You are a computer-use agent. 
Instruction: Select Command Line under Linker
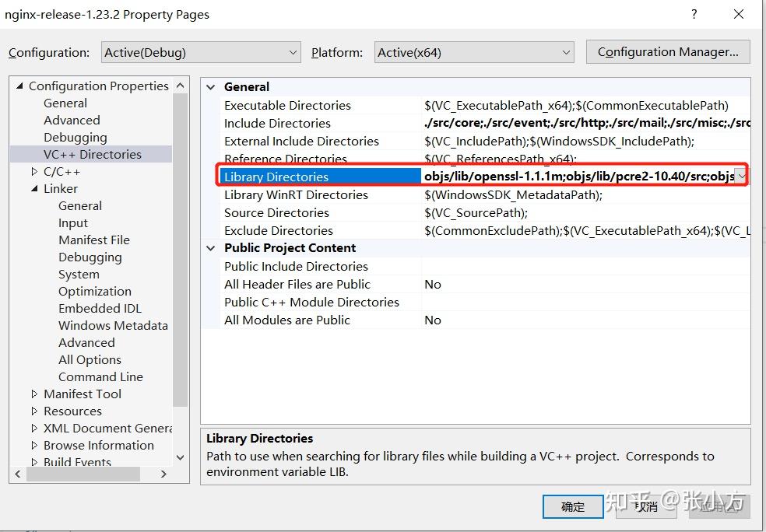click(100, 376)
